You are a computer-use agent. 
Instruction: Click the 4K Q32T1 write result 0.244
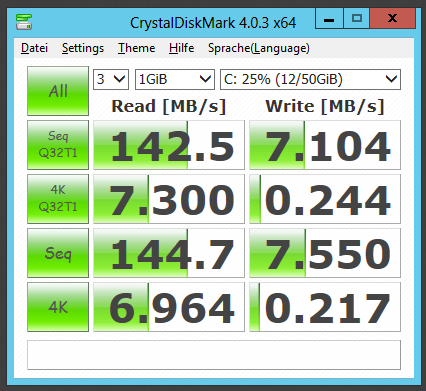click(x=325, y=199)
